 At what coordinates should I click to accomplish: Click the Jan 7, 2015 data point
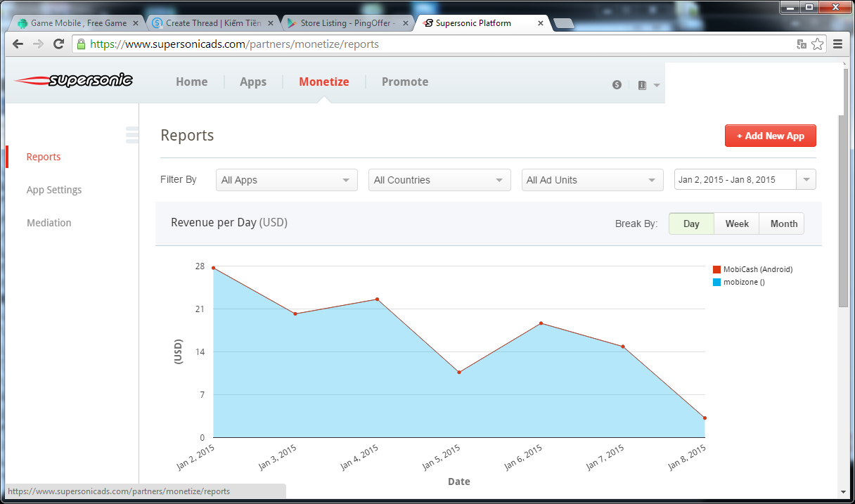coord(623,347)
